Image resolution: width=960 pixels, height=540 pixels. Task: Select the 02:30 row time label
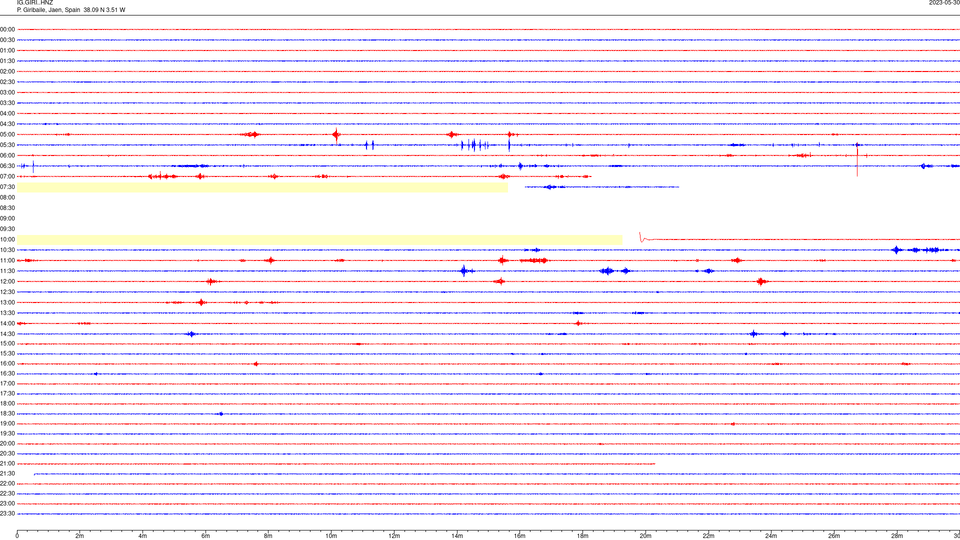pos(7,82)
